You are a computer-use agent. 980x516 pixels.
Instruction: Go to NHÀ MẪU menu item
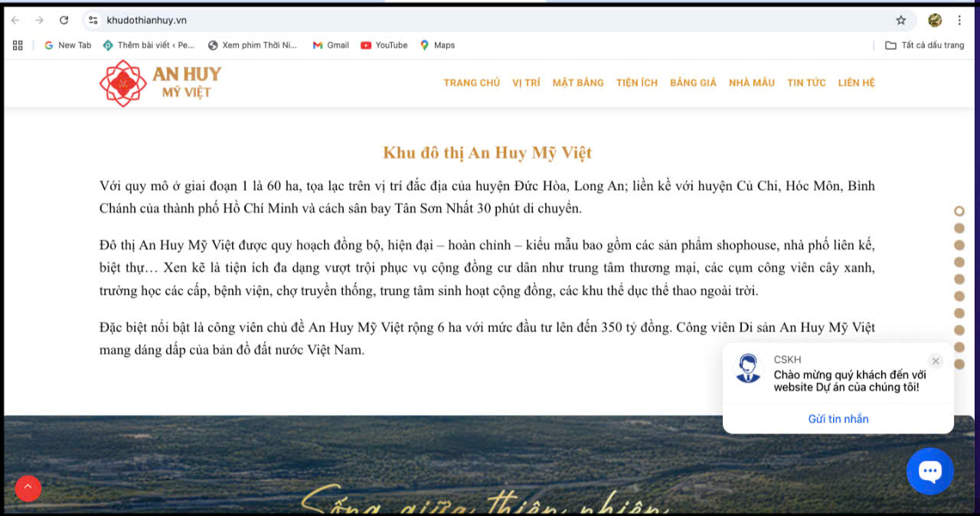pyautogui.click(x=752, y=83)
